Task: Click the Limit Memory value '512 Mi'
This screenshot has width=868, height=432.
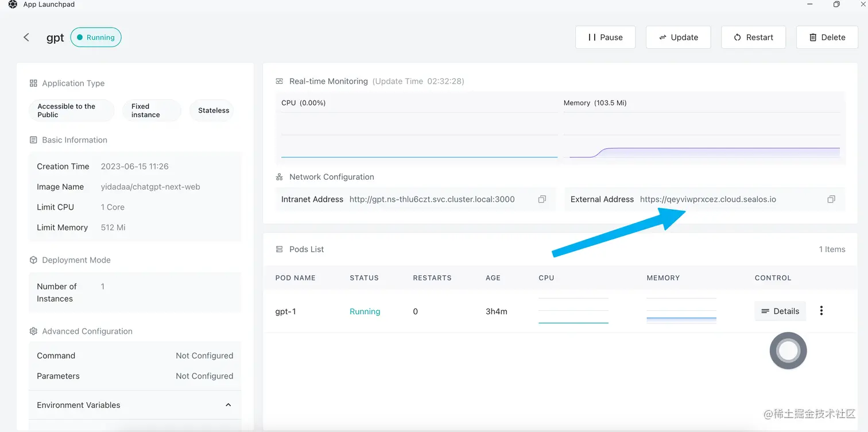Action: [x=113, y=227]
